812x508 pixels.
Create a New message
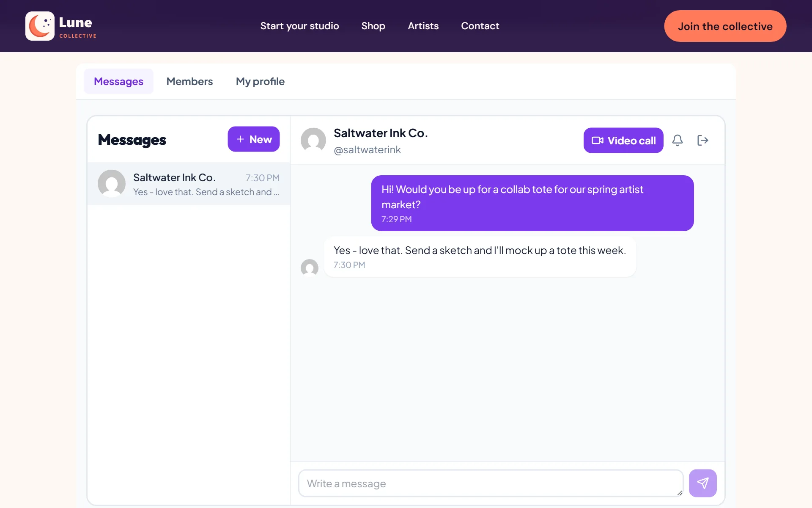253,139
